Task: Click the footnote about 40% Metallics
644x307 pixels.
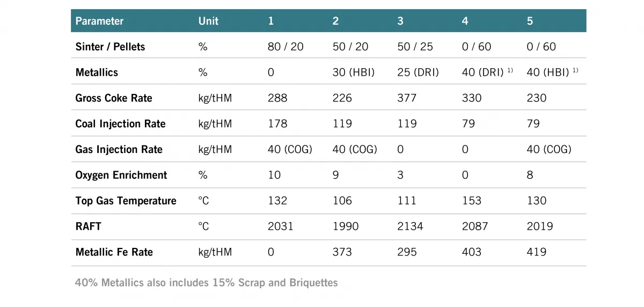Action: pyautogui.click(x=207, y=282)
